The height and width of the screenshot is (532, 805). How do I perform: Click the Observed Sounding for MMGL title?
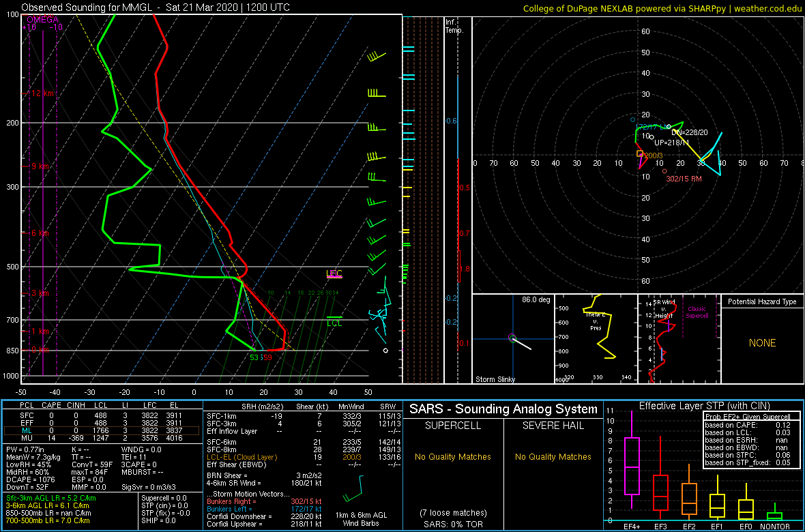(156, 8)
